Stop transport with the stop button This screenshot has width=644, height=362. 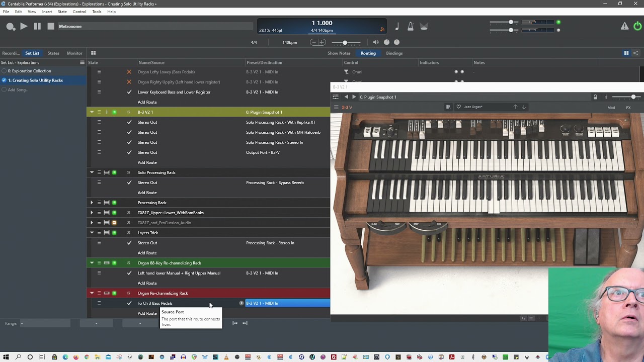[x=51, y=26]
